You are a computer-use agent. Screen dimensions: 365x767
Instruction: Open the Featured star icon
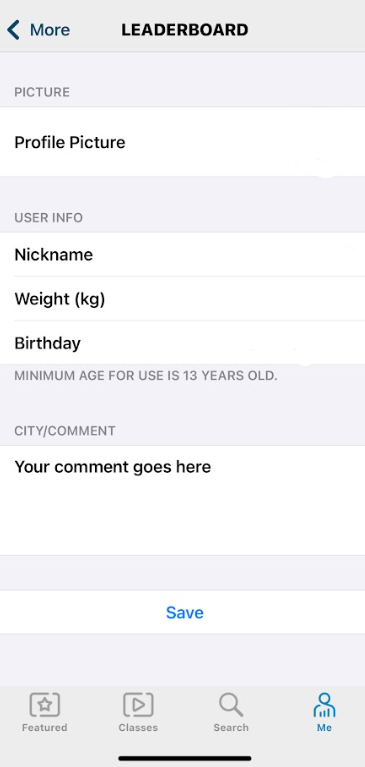pyautogui.click(x=45, y=705)
